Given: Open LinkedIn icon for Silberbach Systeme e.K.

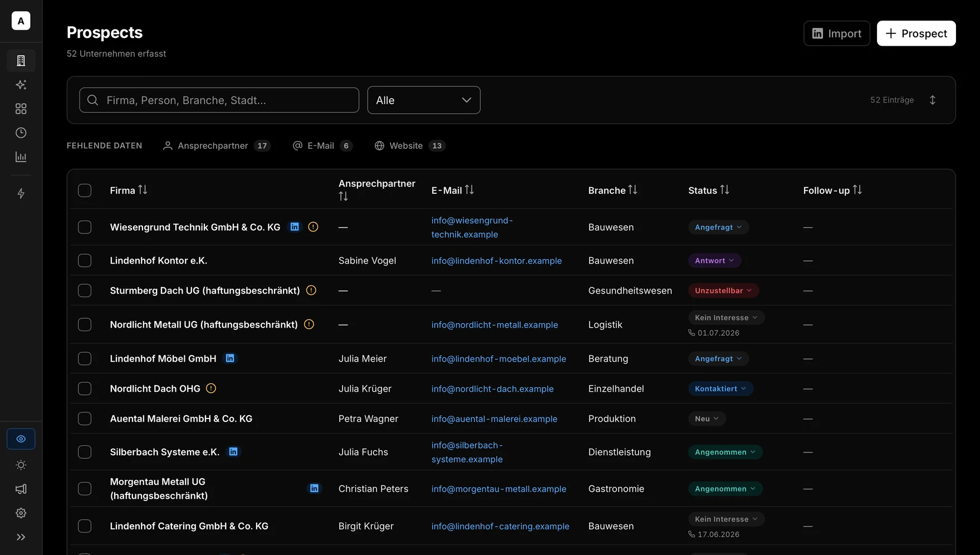Looking at the screenshot, I should point(233,451).
